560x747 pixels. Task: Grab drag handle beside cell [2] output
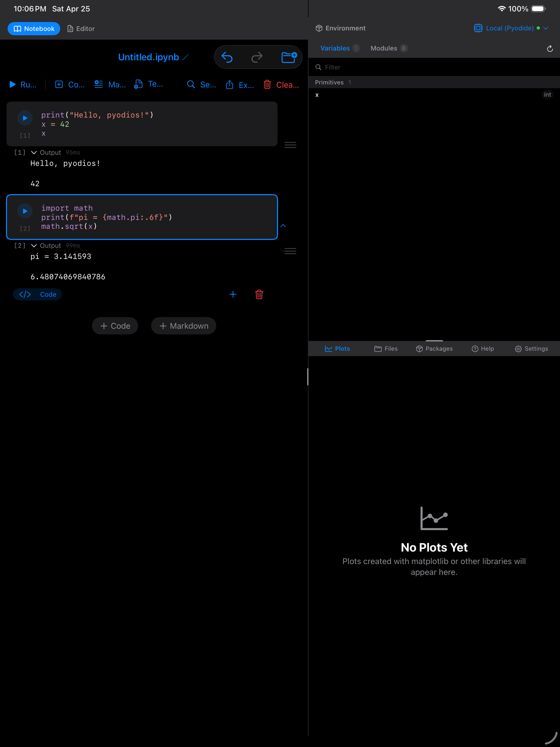(x=290, y=251)
